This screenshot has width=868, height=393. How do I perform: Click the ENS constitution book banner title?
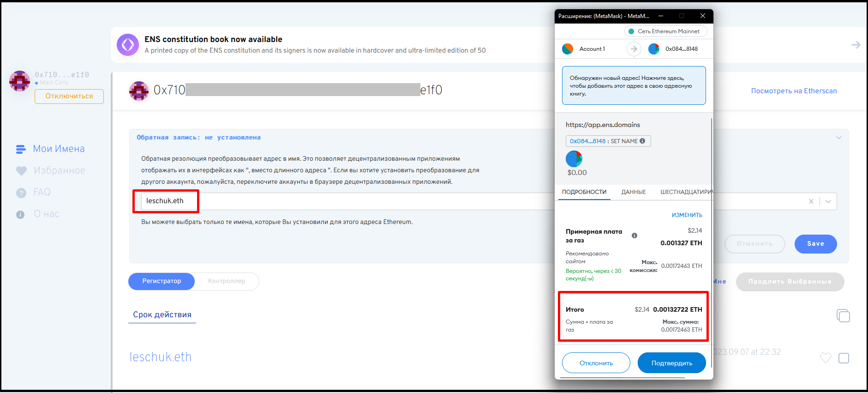point(213,39)
